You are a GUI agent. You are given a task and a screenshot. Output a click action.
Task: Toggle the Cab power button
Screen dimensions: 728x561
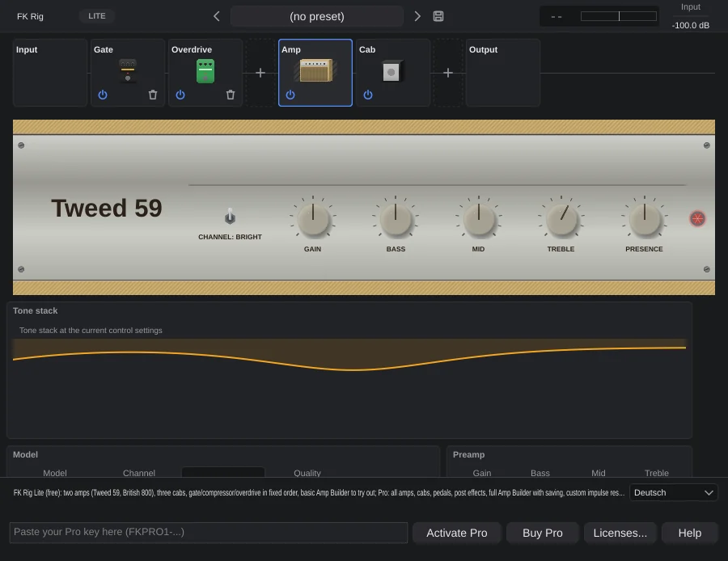(368, 95)
